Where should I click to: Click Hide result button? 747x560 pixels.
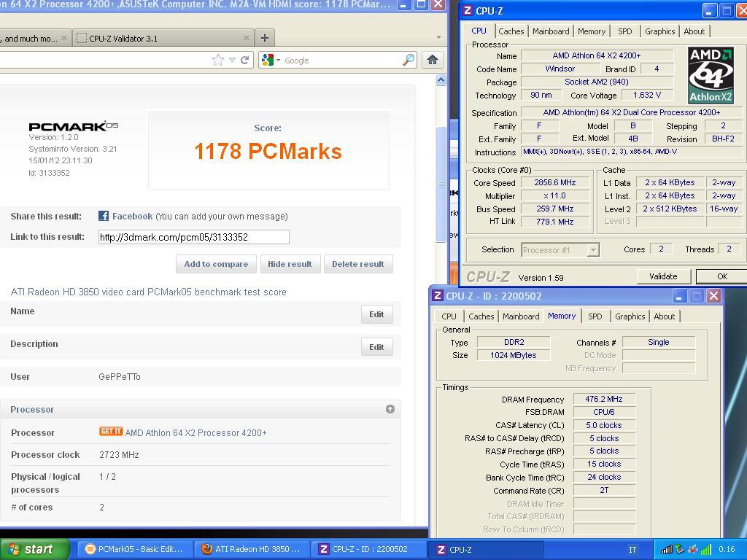(x=290, y=264)
